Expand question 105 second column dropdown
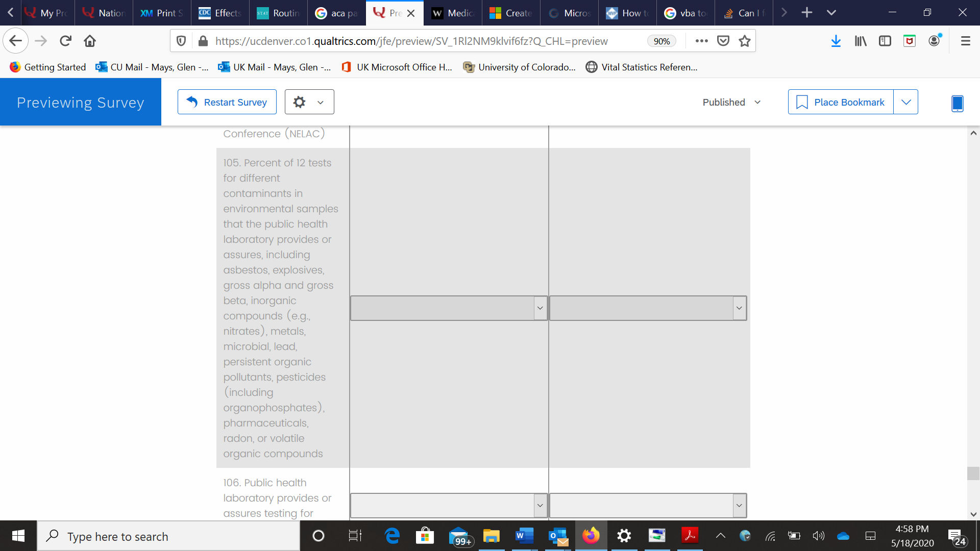 click(648, 308)
